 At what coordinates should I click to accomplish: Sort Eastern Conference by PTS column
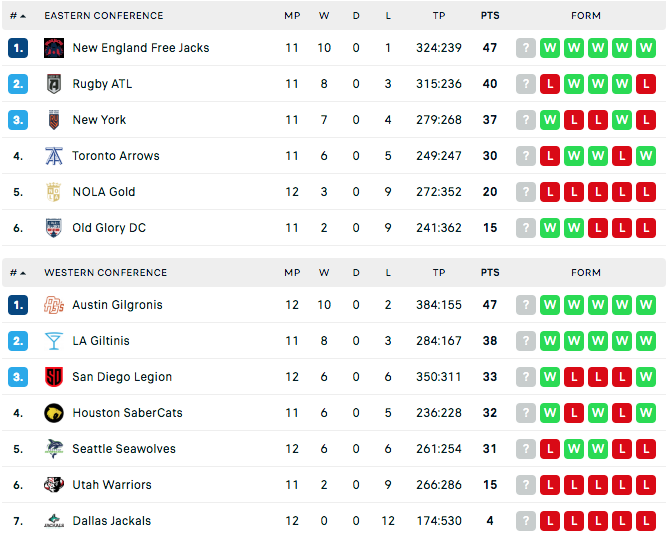tap(490, 16)
